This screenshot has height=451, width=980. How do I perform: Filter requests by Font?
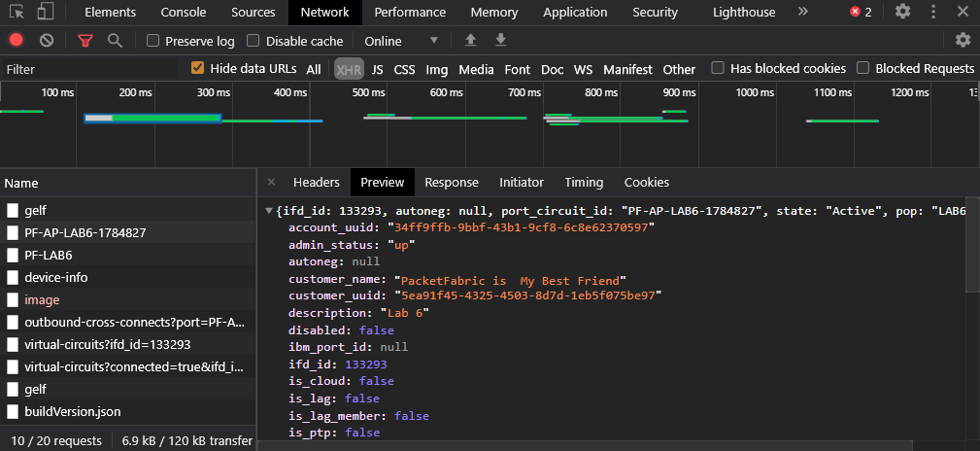click(518, 69)
